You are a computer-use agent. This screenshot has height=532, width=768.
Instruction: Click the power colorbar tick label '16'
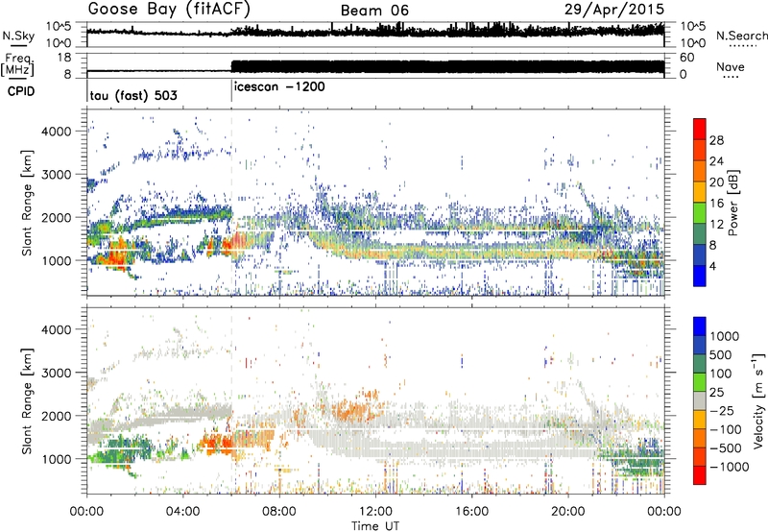716,204
